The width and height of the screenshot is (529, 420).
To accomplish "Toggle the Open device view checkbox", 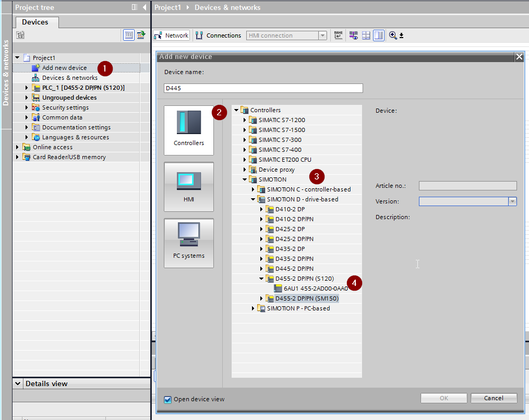I will pyautogui.click(x=167, y=400).
